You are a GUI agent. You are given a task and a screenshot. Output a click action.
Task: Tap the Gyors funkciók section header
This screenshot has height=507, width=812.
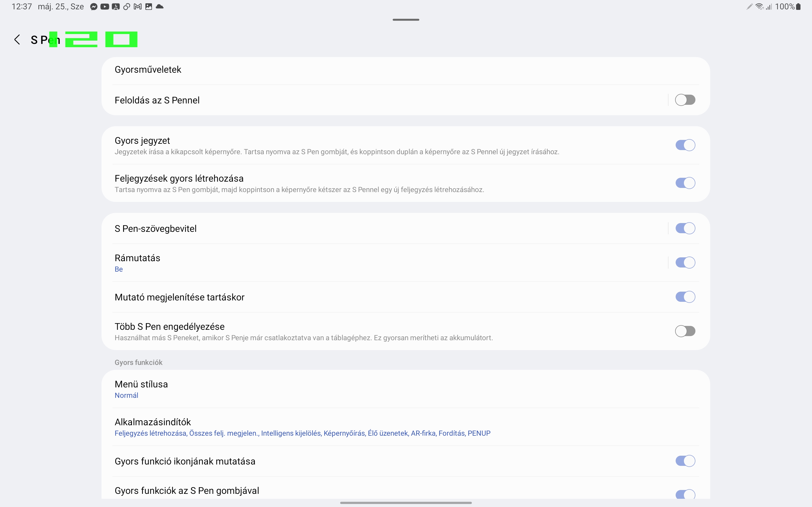coord(139,362)
